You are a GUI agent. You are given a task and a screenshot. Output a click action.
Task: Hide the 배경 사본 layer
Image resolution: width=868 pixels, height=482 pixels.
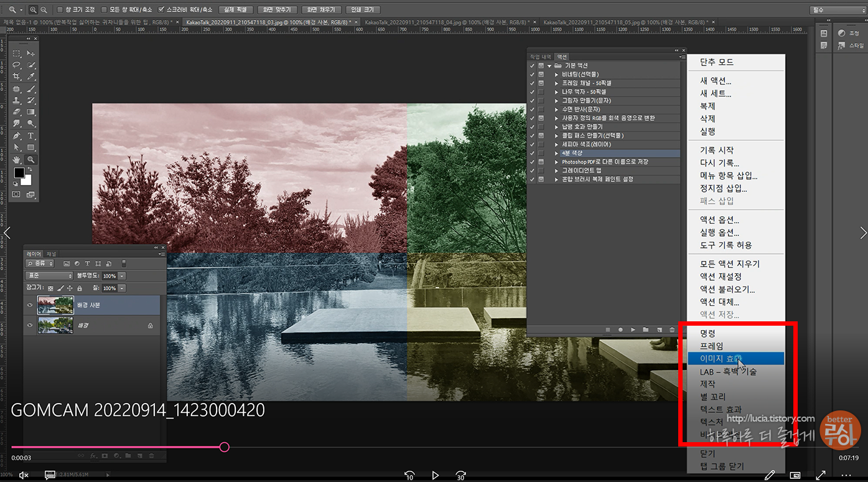pos(30,305)
